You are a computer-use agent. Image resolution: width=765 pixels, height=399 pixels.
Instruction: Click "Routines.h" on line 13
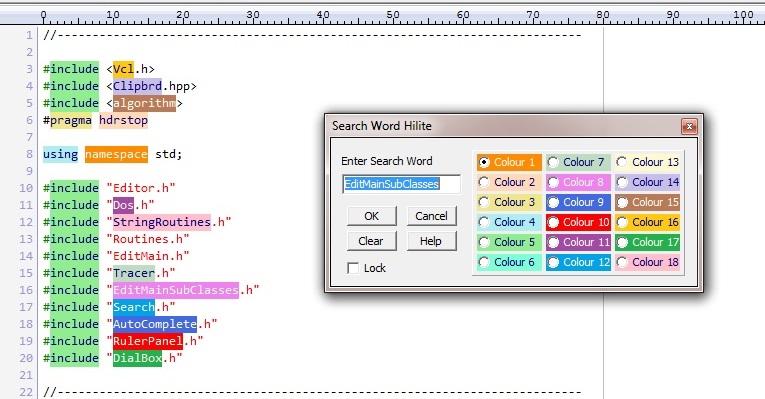(148, 239)
